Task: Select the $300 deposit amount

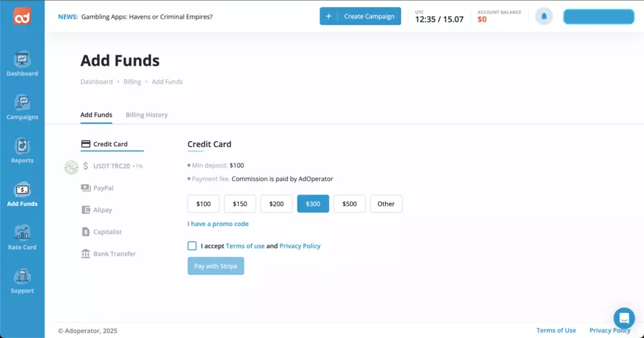Action: [x=313, y=203]
